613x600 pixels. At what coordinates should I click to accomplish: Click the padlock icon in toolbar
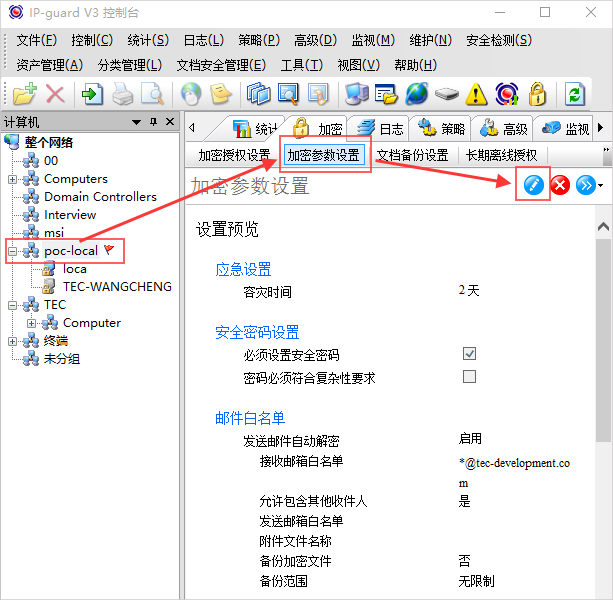[537, 94]
